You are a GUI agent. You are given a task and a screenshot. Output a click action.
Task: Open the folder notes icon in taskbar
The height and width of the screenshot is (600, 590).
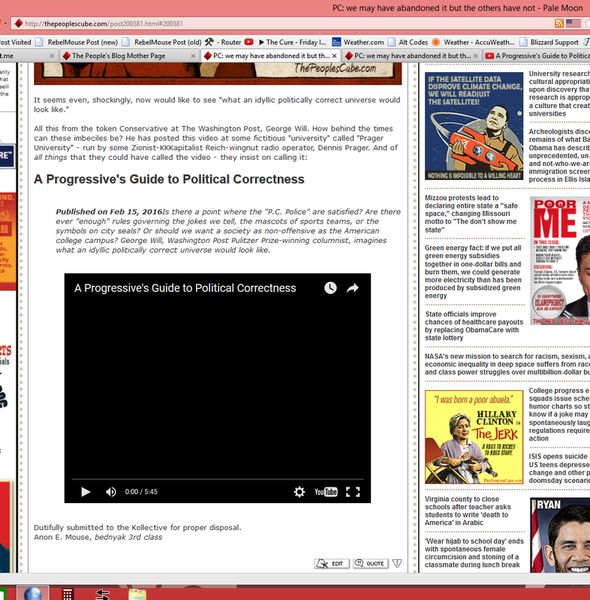(x=137, y=594)
